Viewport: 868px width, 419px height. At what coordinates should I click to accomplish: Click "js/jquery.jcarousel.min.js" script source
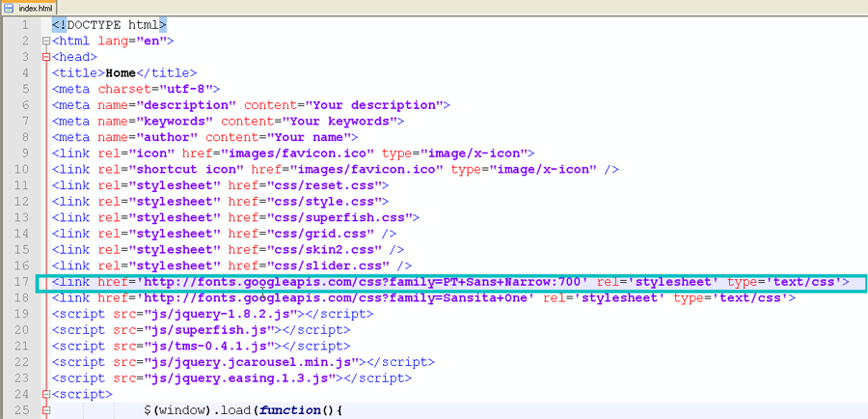coord(252,362)
